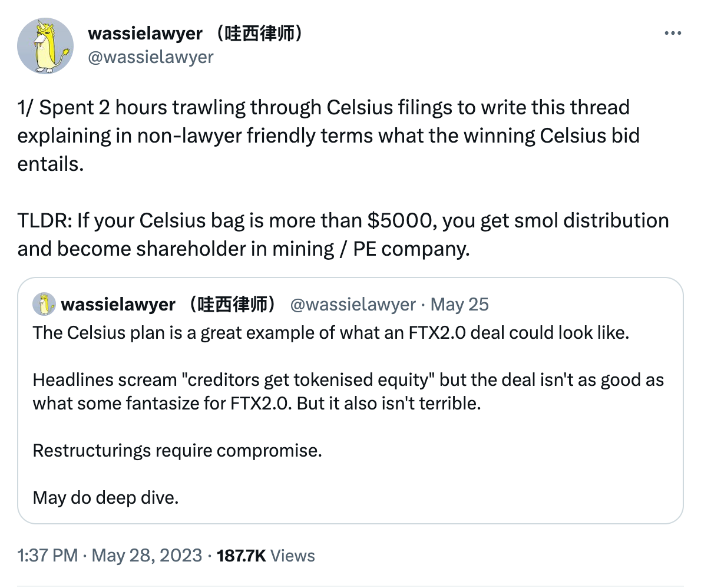Open the 187.7K view count
This screenshot has width=701, height=588.
(242, 556)
